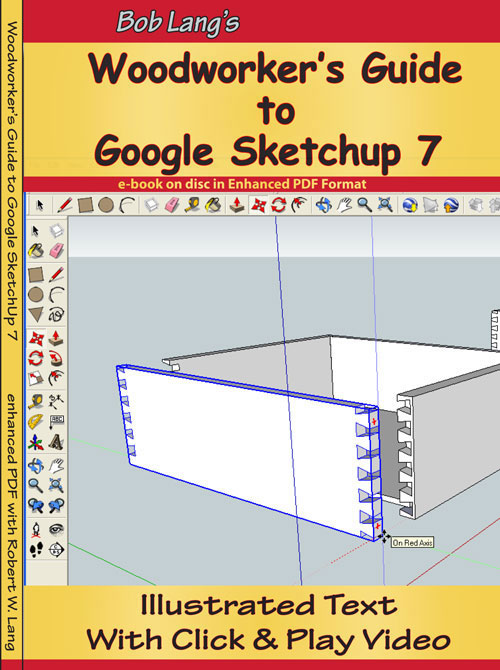Click Zoom Extents in the vertical palette
The width and height of the screenshot is (500, 670).
56,485
